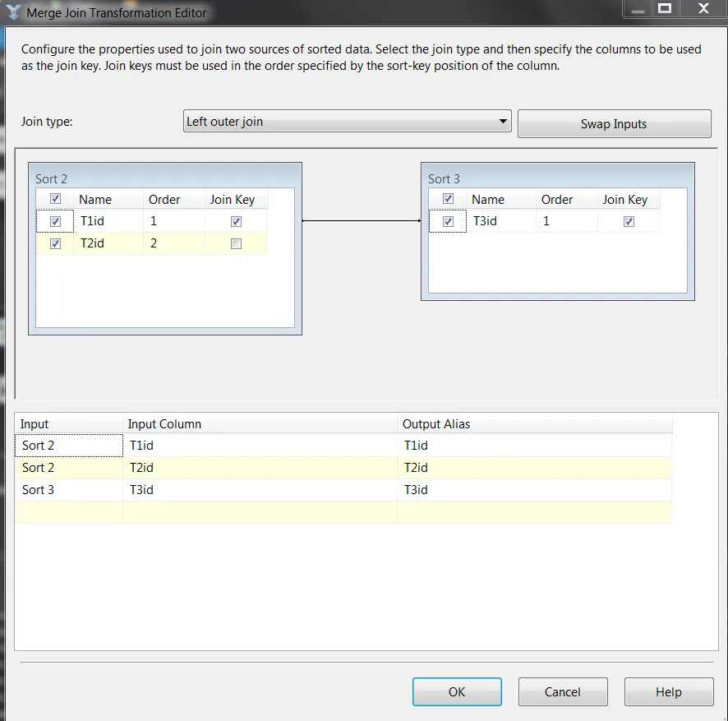Toggle select-all checkbox in Sort 3 header
This screenshot has height=721, width=728.
click(x=448, y=199)
